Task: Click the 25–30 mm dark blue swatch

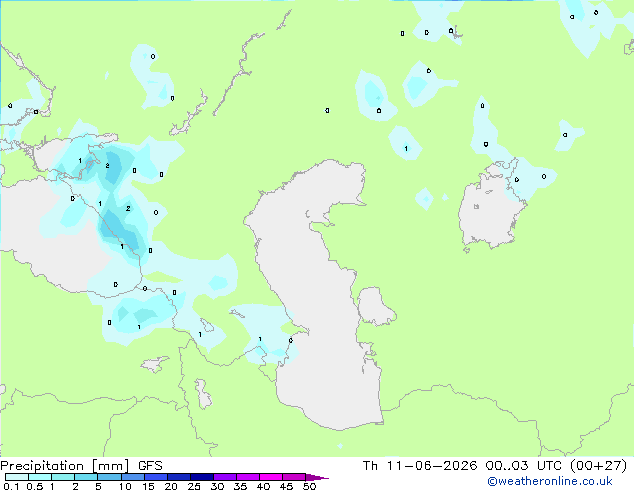Action: pyautogui.click(x=202, y=477)
